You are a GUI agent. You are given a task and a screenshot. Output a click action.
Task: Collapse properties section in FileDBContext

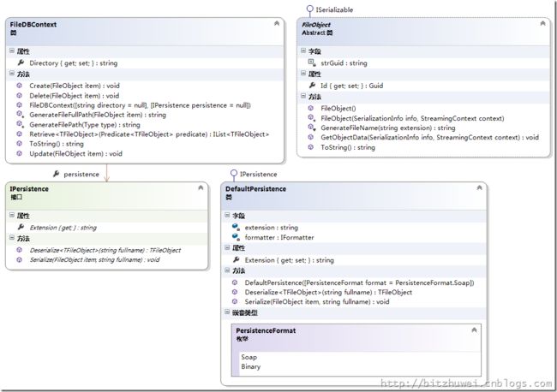(x=12, y=51)
